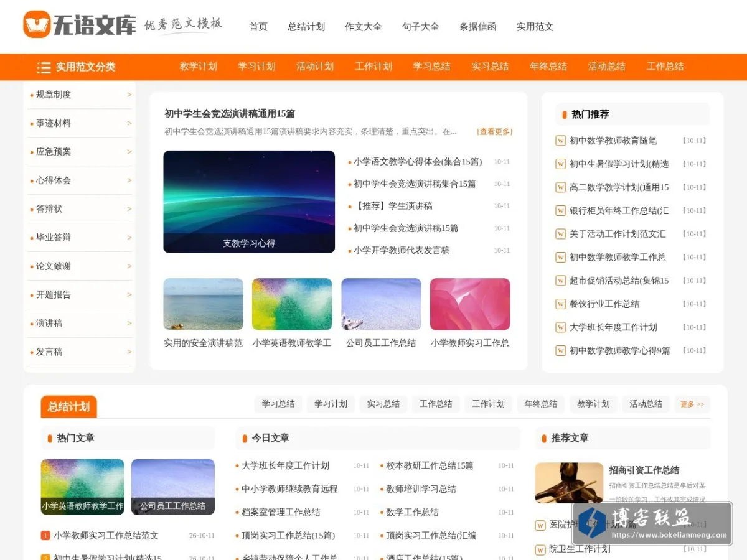Select the 工作计划 tag in 总结计划 section
The width and height of the screenshot is (747, 560).
point(488,404)
